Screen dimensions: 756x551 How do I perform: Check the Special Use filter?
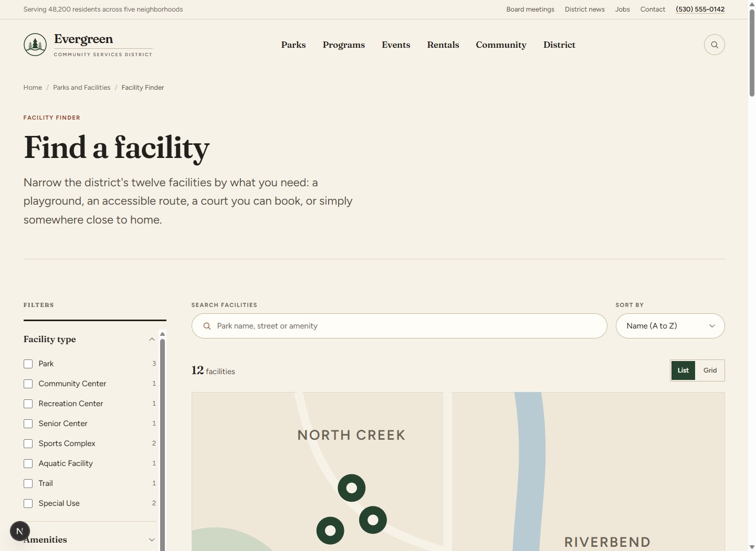pos(28,503)
